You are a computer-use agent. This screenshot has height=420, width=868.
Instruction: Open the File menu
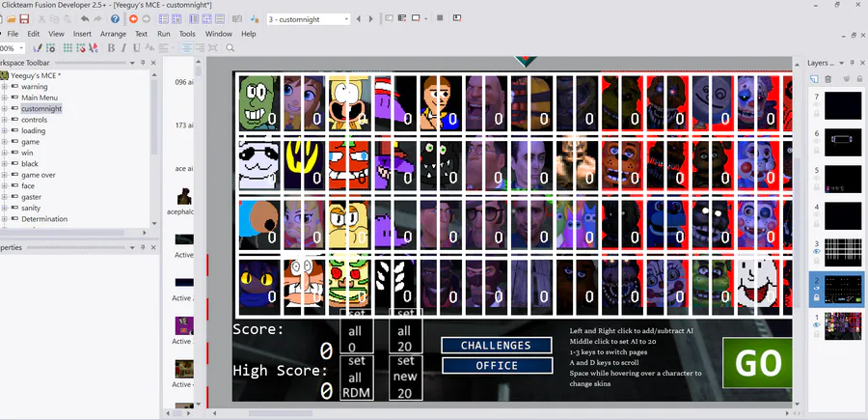tap(13, 34)
